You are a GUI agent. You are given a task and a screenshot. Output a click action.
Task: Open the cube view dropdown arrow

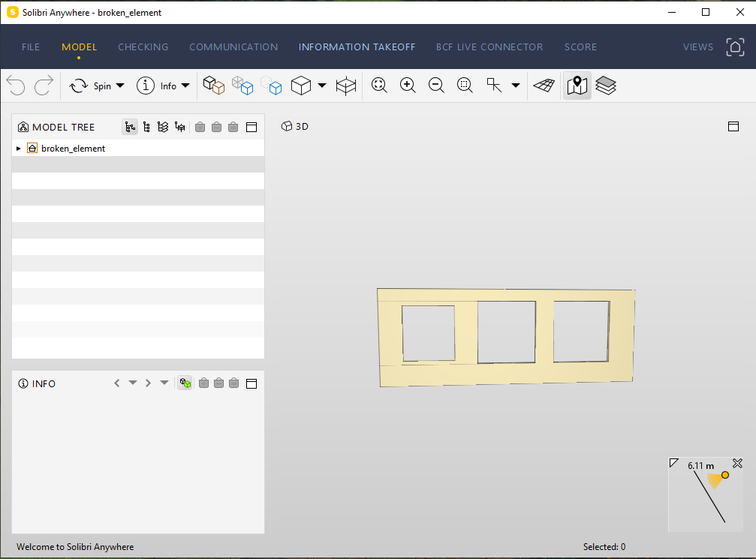pyautogui.click(x=322, y=86)
